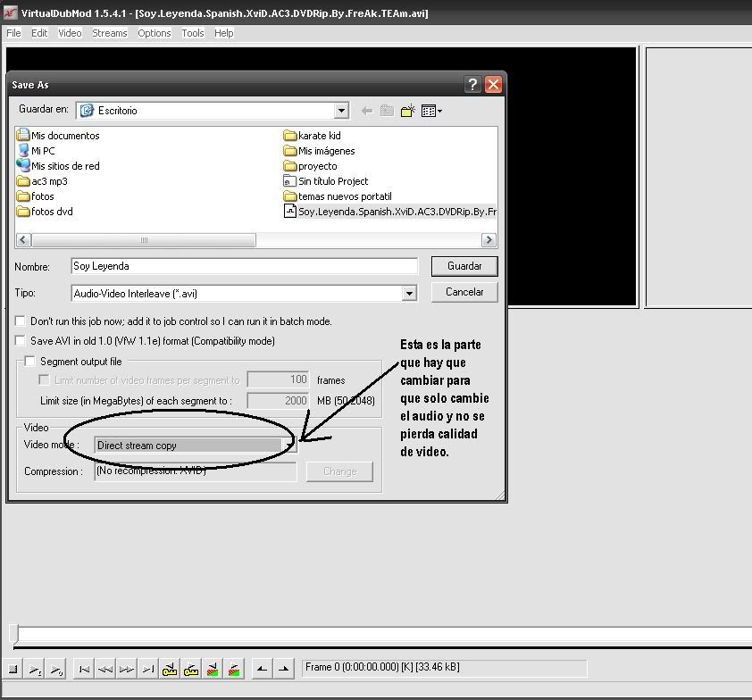The image size is (752, 700).
Task: Open the Help menu
Action: point(223,33)
